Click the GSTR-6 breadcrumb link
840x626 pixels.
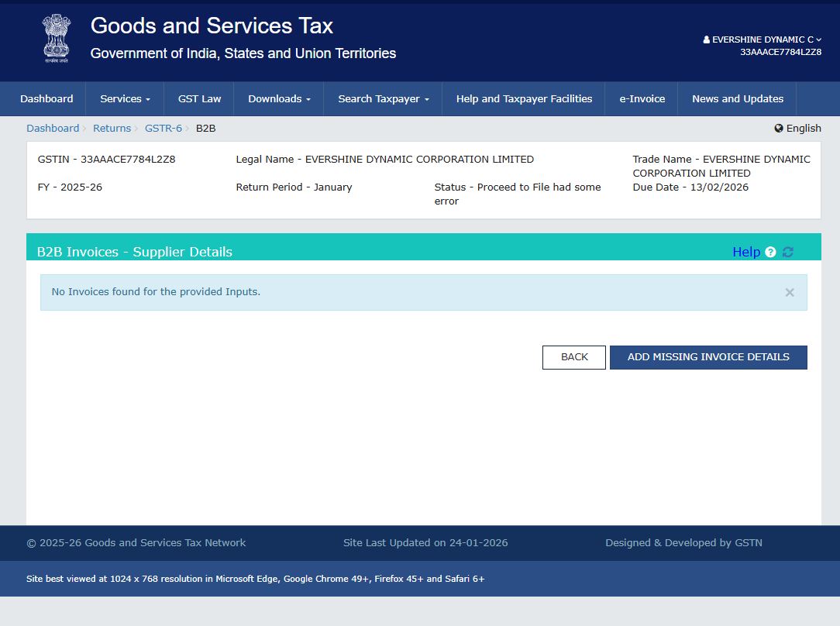pyautogui.click(x=164, y=129)
